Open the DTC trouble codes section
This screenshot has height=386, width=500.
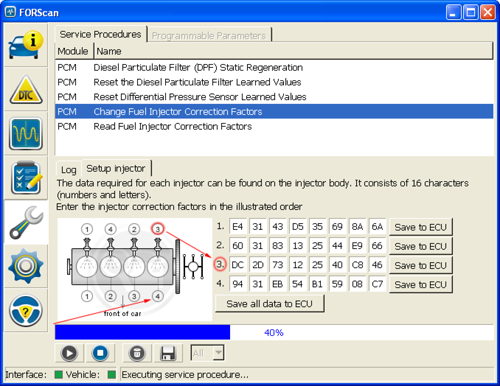[26, 89]
